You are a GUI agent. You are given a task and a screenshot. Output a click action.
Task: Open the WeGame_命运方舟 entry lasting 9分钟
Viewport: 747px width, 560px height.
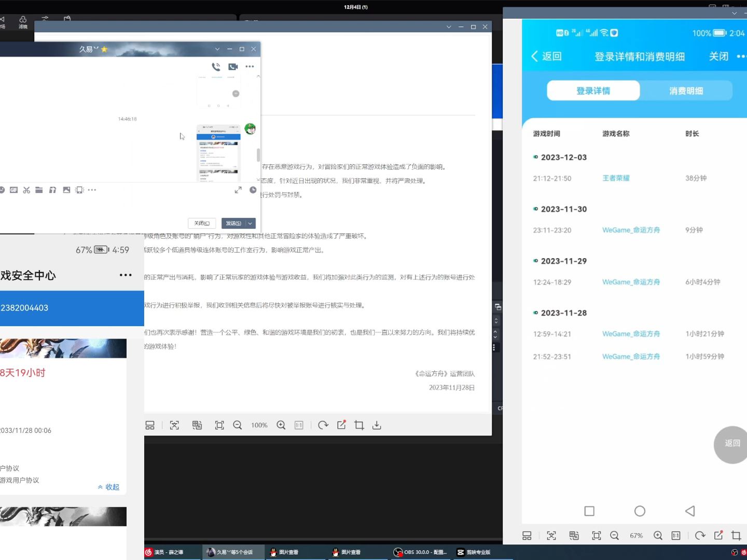pyautogui.click(x=631, y=230)
